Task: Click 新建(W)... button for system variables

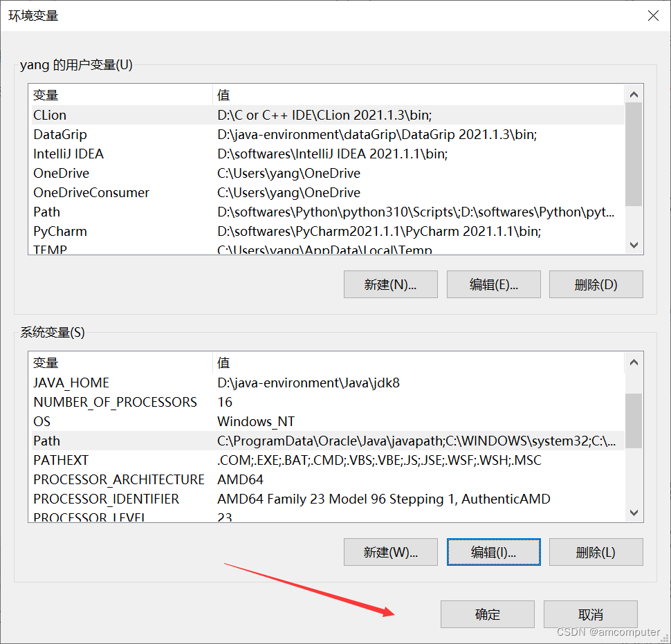Action: [x=390, y=552]
